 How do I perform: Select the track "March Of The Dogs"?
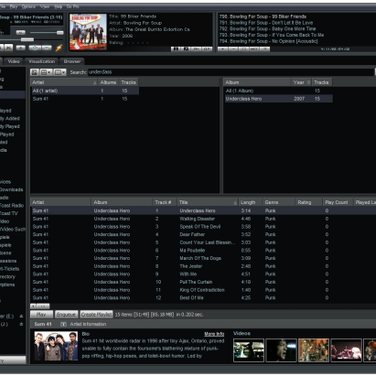pos(203,258)
